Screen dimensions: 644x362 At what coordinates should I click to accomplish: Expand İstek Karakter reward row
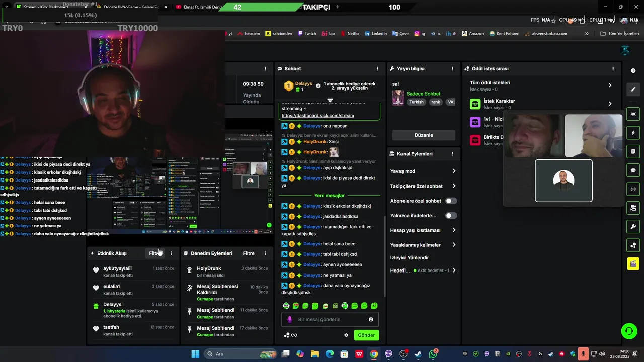click(542, 104)
